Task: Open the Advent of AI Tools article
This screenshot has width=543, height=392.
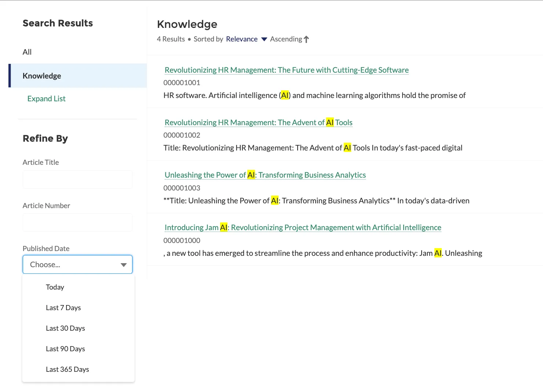Action: 258,122
